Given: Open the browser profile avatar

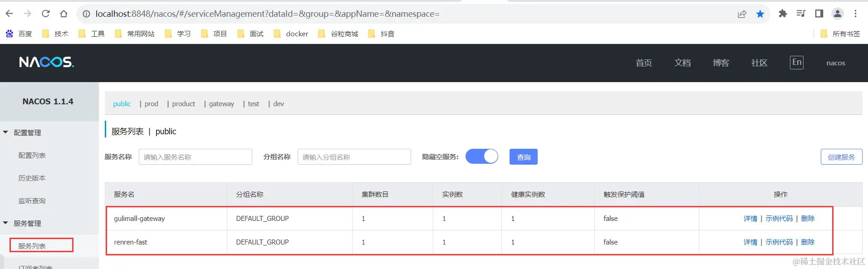Looking at the screenshot, I should click(838, 14).
